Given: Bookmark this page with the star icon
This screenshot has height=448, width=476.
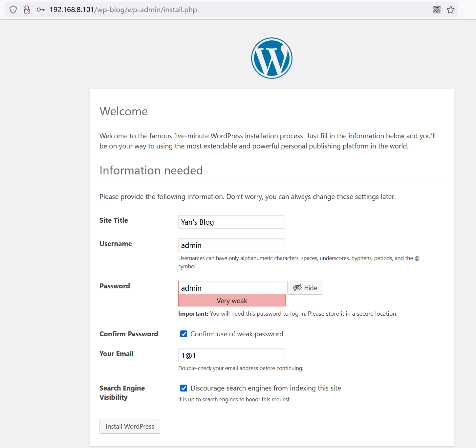Looking at the screenshot, I should 450,10.
